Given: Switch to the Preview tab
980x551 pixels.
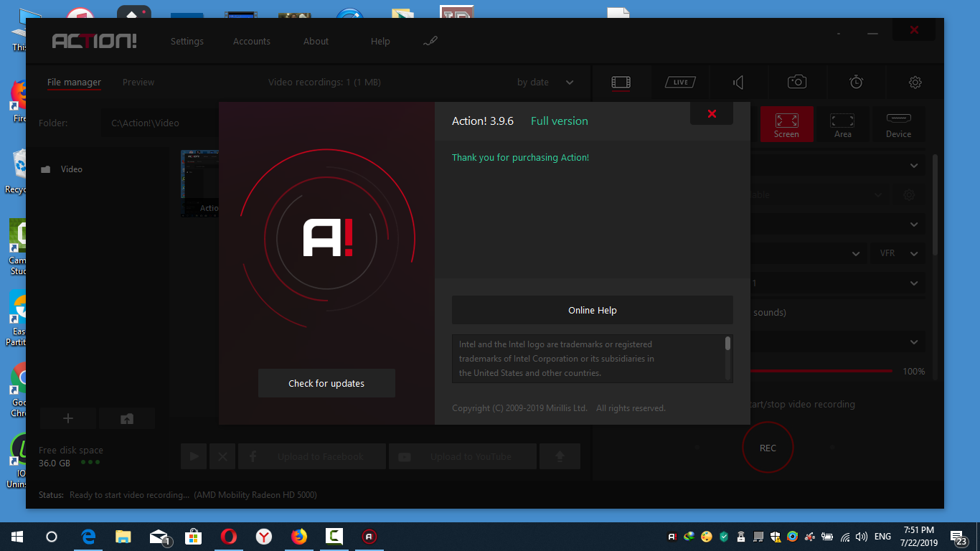Looking at the screenshot, I should coord(138,83).
